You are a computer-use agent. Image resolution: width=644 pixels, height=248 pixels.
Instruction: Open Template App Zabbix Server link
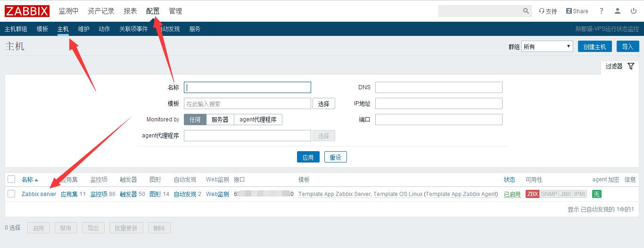[335, 194]
